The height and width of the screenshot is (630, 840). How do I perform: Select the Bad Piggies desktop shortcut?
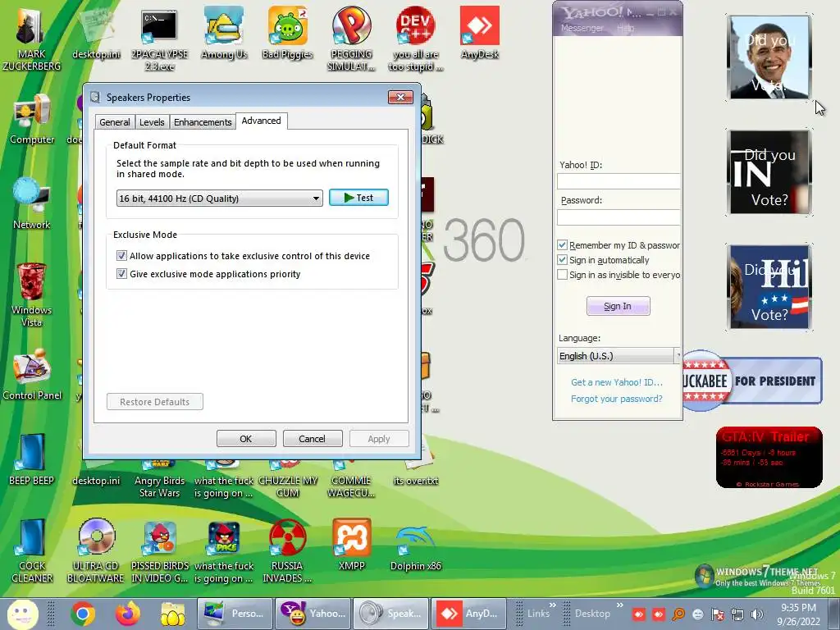pos(288,33)
